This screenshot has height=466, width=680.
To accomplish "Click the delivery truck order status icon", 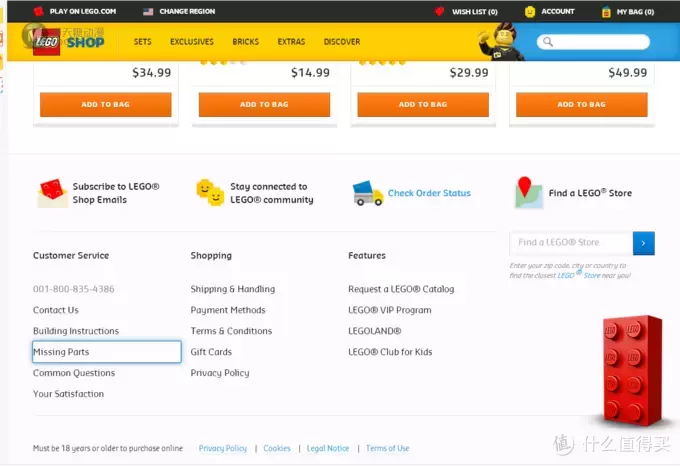I will 368,193.
